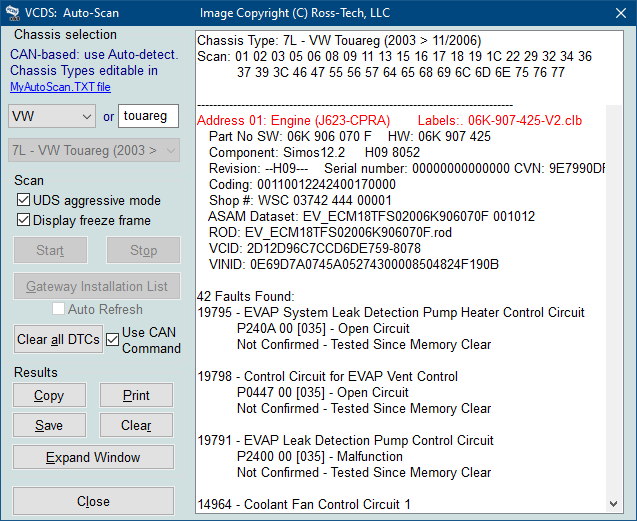637x521 pixels.
Task: Click the 'ROD: EV_ECM18TFS02006K906070F.rod' line
Action: coord(330,232)
